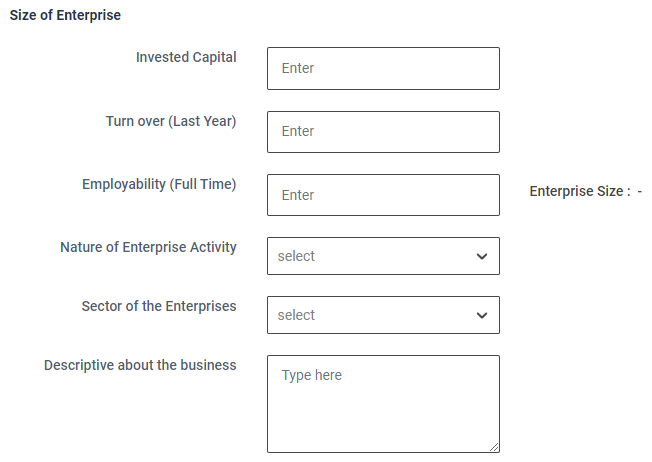The image size is (652, 462).
Task: Click the 'Invested Capital' label
Action: (x=186, y=57)
